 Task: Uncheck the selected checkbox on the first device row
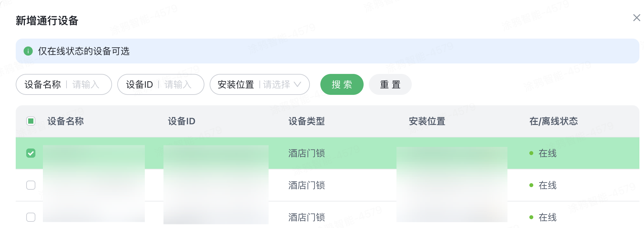tap(31, 153)
